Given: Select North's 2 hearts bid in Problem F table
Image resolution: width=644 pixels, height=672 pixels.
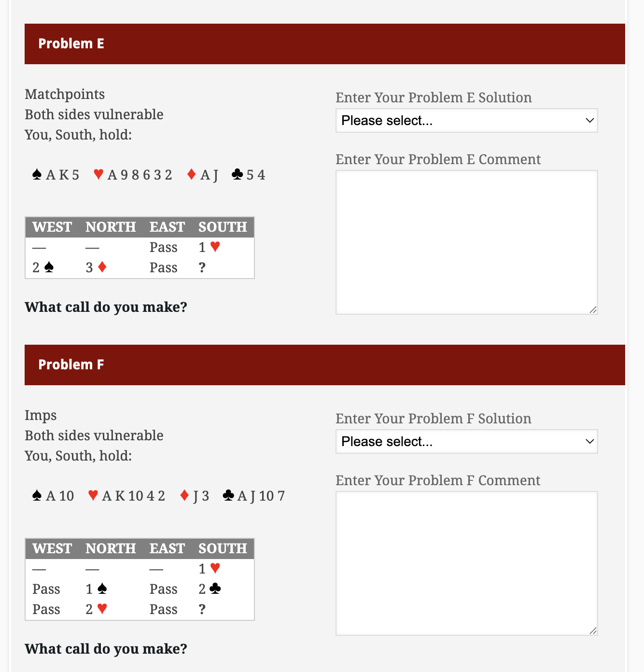Looking at the screenshot, I should click(96, 609).
